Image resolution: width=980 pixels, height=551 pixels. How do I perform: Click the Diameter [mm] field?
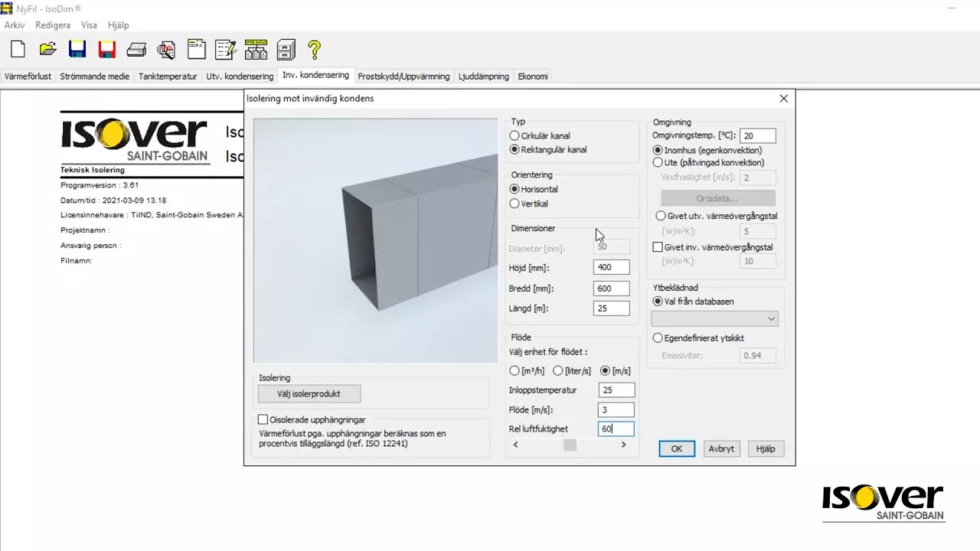611,247
